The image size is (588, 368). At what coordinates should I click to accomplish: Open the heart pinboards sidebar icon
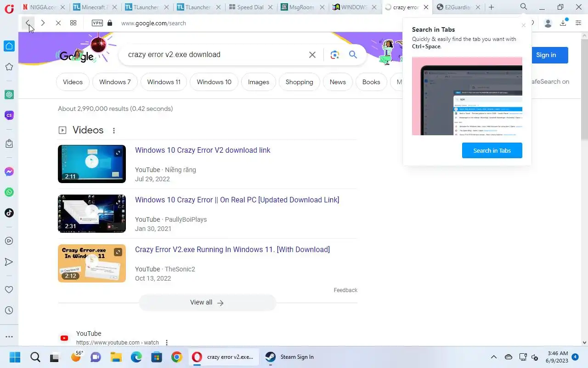(9, 290)
